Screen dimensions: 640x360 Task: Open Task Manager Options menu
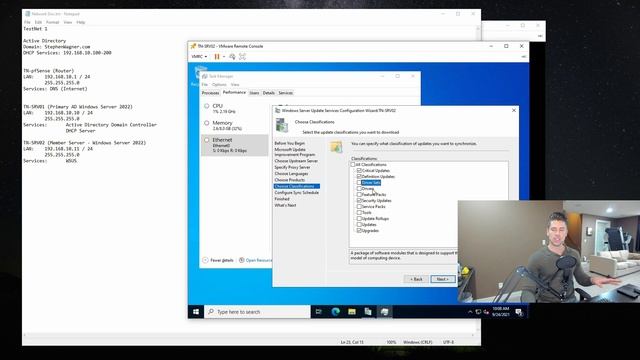pyautogui.click(x=219, y=84)
